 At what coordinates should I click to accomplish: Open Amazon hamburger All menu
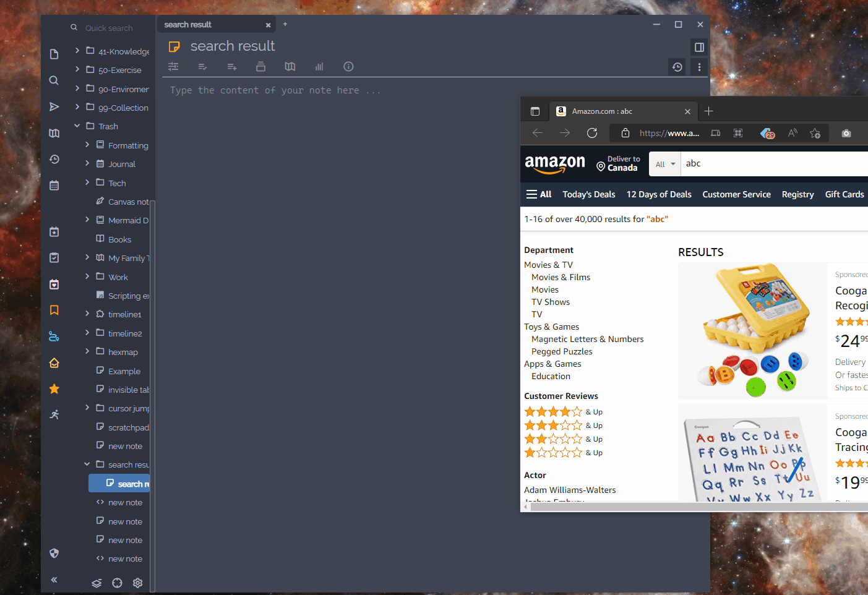(x=539, y=194)
